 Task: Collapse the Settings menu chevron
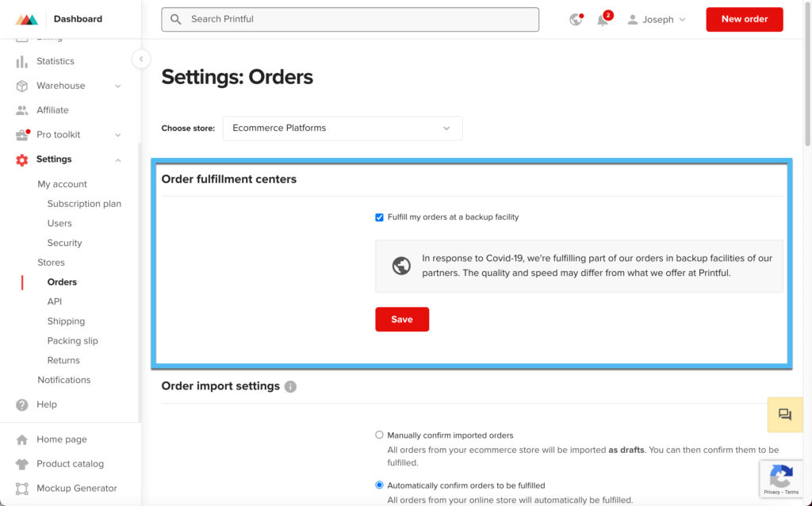118,160
